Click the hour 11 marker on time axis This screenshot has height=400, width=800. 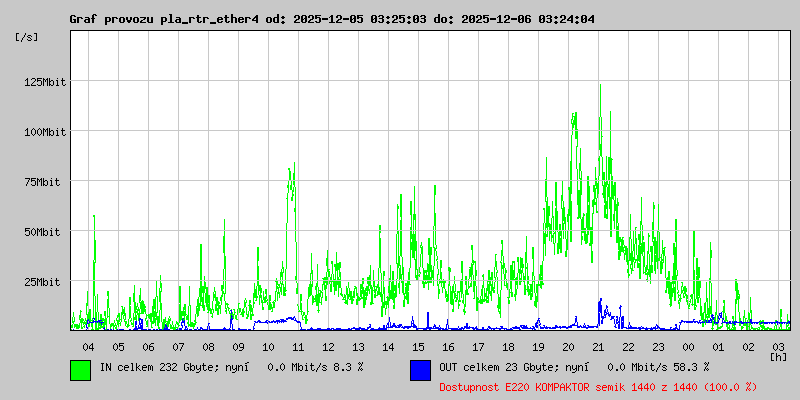298,346
